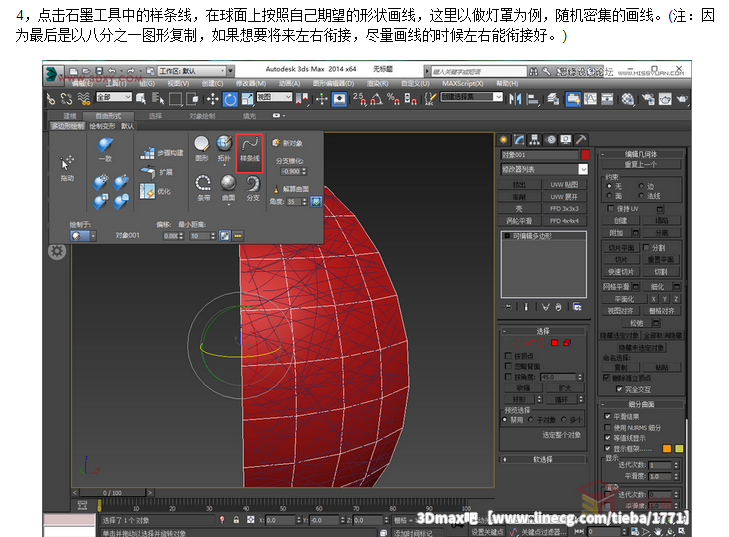Toggle the 删除孤立顶点 checkbox
This screenshot has width=729, height=537.
(x=606, y=378)
